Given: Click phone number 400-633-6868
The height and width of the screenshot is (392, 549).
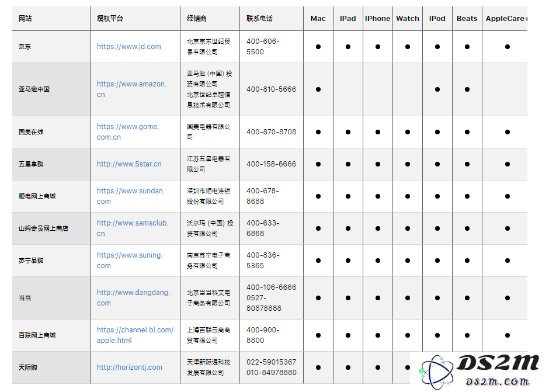Looking at the screenshot, I should click(x=263, y=228).
